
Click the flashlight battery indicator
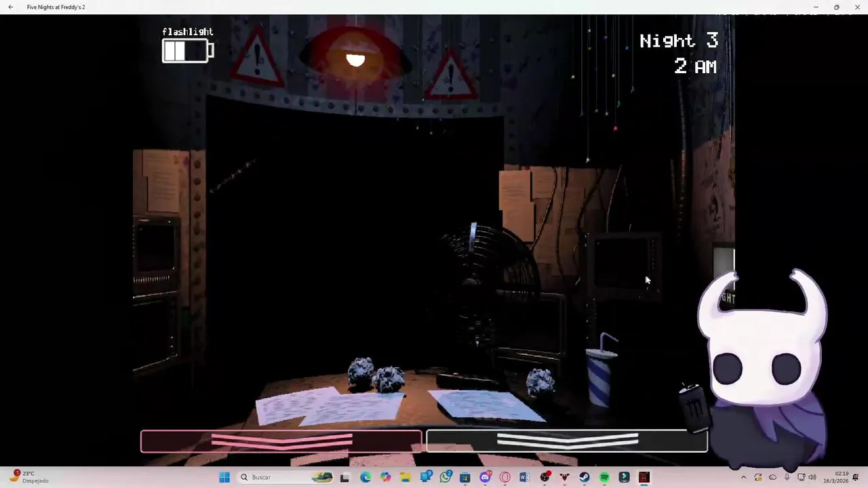point(188,51)
